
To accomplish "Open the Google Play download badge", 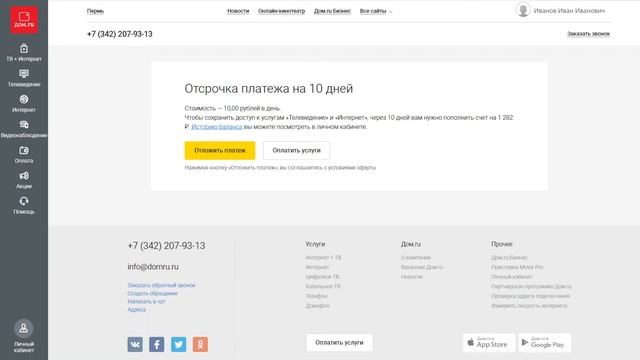I will point(545,343).
